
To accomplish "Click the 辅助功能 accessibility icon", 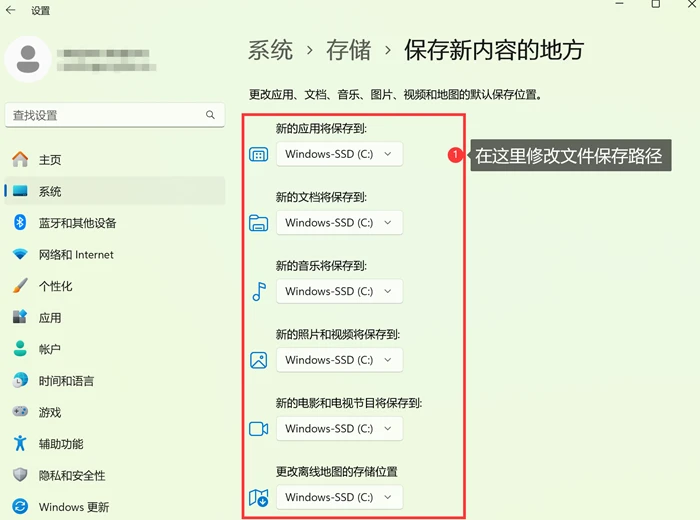I will point(20,443).
